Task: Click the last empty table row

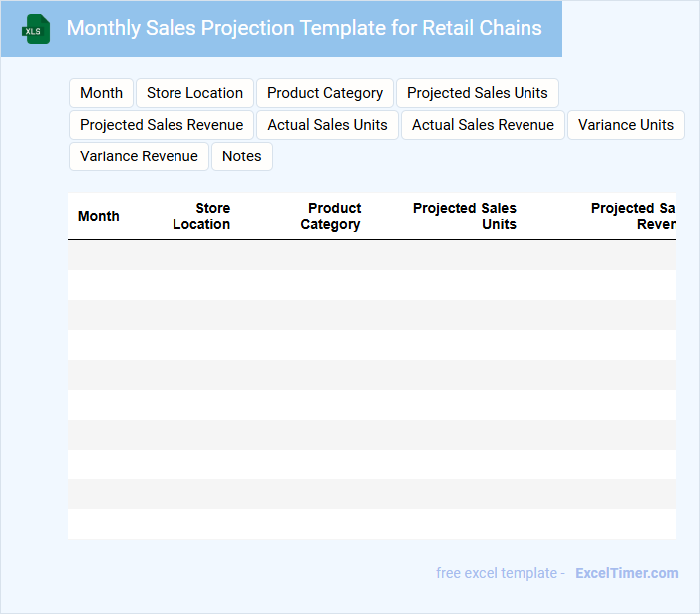Action: click(x=371, y=524)
